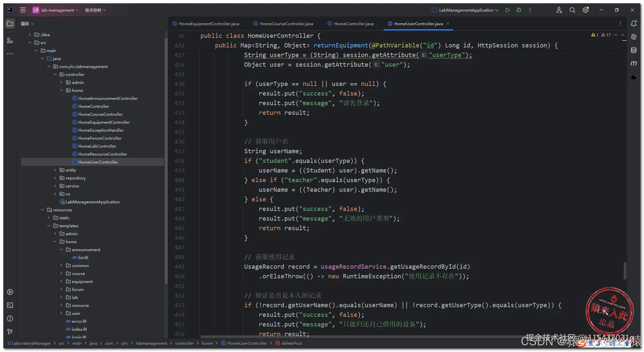
Task: Open the Terminal tool window
Action: [10, 305]
